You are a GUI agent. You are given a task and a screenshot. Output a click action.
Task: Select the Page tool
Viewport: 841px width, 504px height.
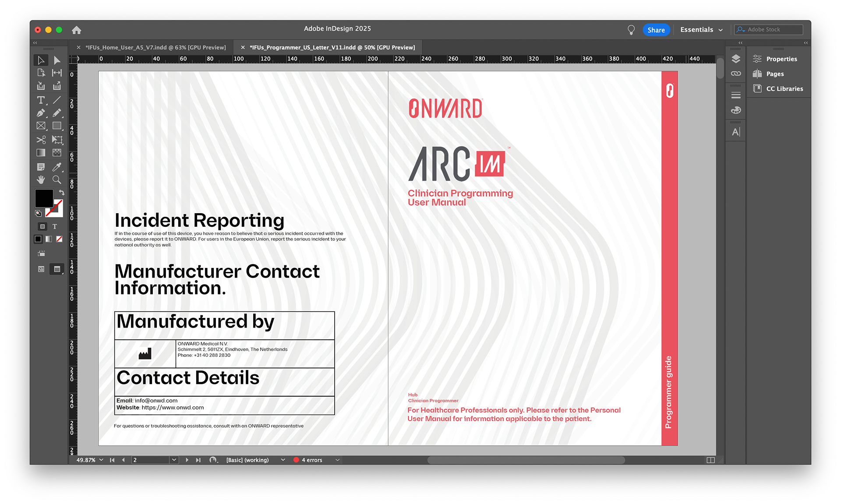tap(41, 73)
